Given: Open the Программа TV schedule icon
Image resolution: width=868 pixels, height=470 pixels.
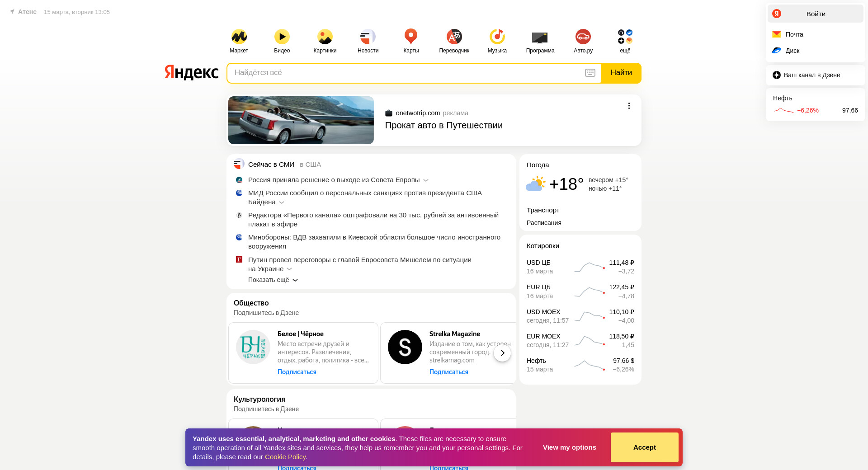Looking at the screenshot, I should [x=540, y=37].
